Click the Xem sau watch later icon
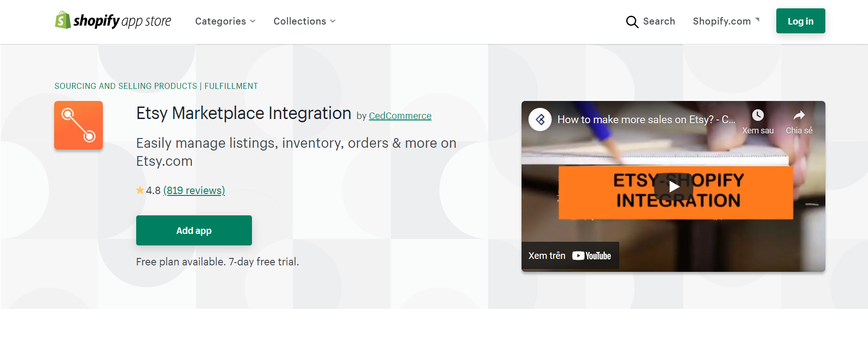 pyautogui.click(x=758, y=122)
